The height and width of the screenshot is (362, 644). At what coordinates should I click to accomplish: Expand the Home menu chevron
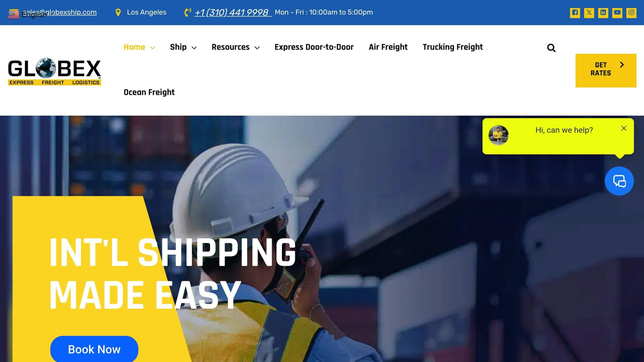[x=153, y=48]
